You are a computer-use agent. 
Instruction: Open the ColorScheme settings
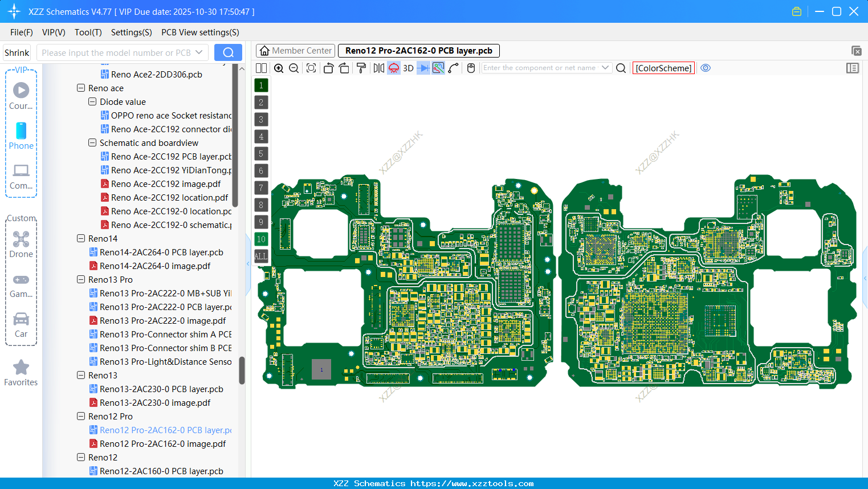[663, 68]
